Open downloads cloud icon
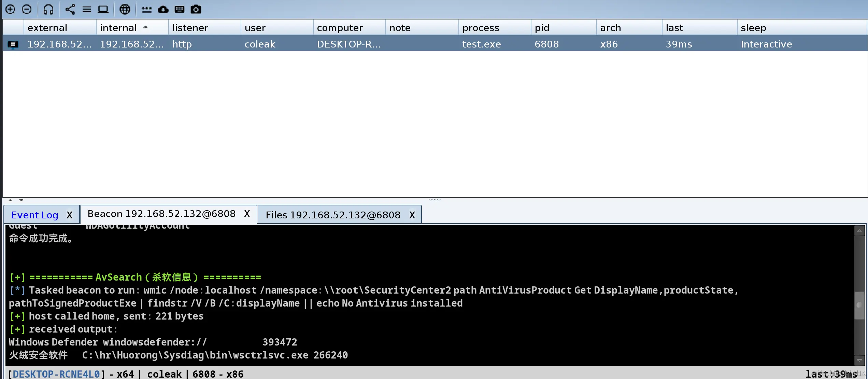This screenshot has width=868, height=379. (x=163, y=9)
